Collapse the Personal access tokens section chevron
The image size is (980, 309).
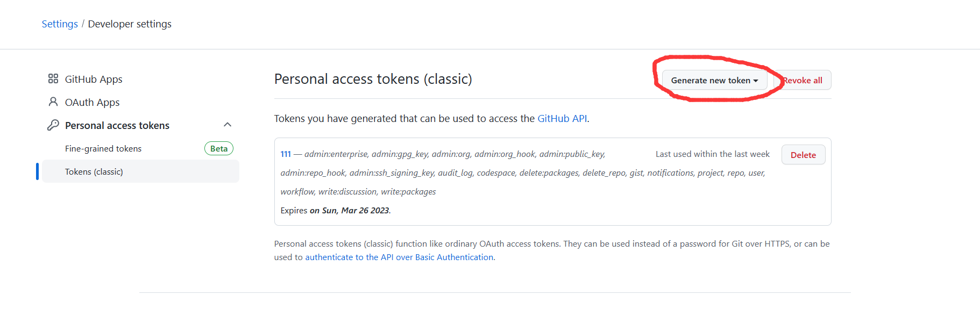tap(228, 125)
